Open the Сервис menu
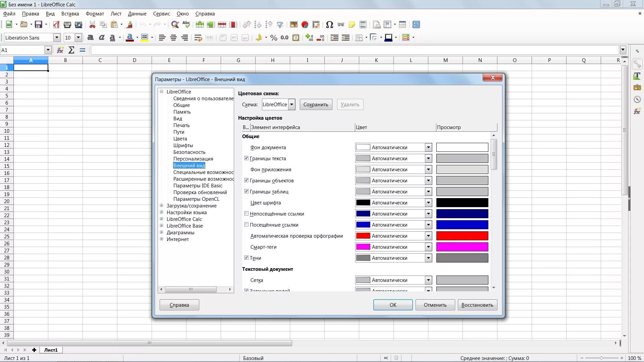The width and height of the screenshot is (644, 362). (162, 14)
